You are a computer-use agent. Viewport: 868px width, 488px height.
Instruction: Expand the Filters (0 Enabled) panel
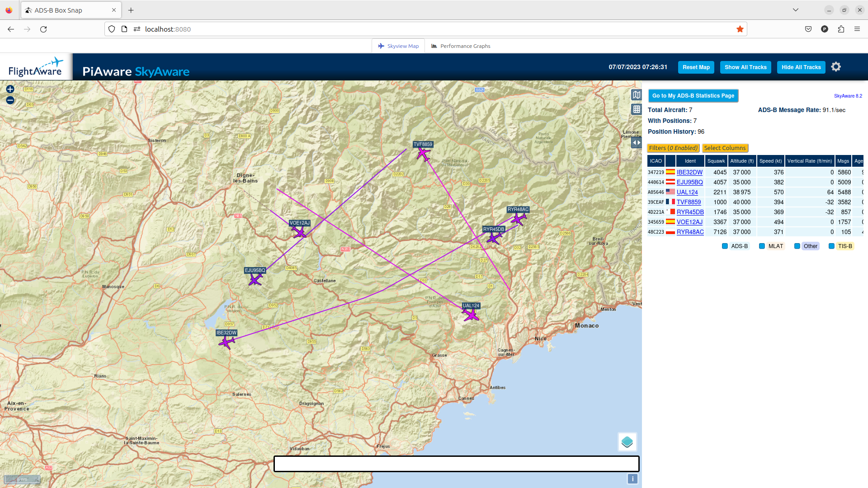[673, 148]
